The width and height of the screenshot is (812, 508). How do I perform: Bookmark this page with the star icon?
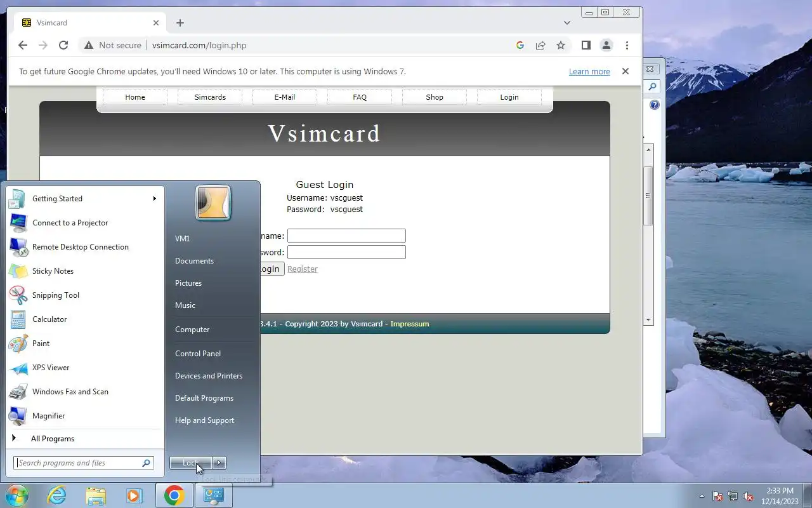[x=561, y=45]
